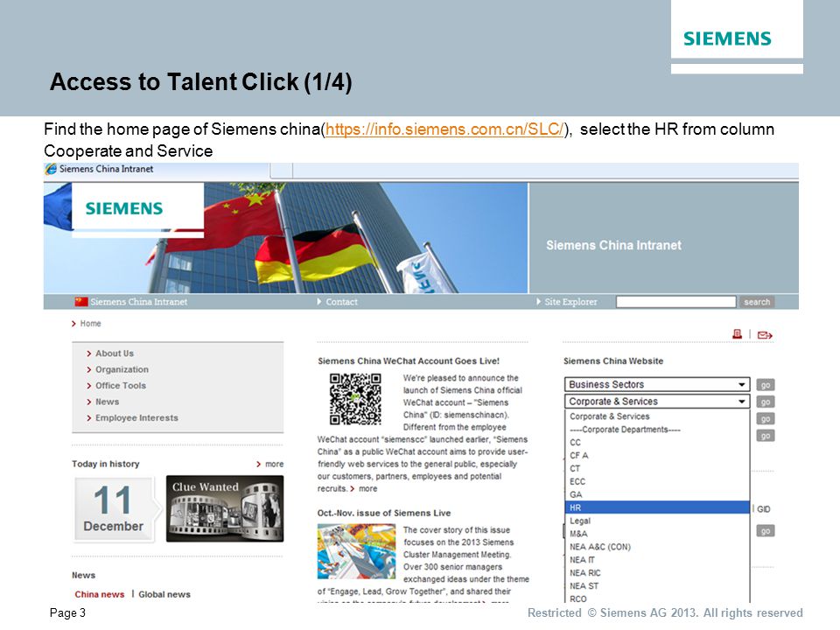Select CT from dropdown list
Screen dimensions: 840x630
click(x=657, y=469)
